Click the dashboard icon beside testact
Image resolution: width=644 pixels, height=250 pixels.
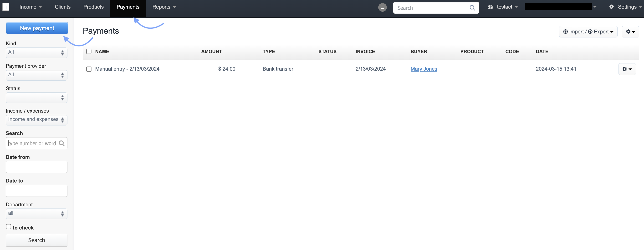[490, 7]
